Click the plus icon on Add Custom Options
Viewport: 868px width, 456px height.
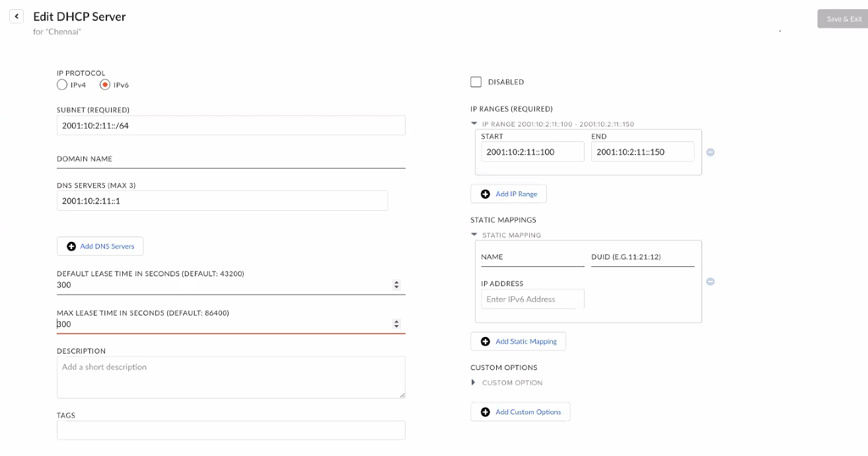pos(486,412)
